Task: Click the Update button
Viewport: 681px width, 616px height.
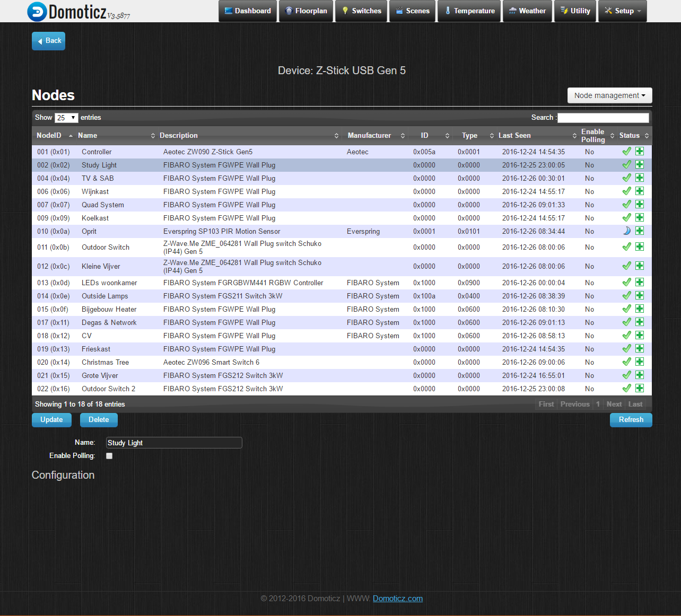Action: [x=51, y=420]
